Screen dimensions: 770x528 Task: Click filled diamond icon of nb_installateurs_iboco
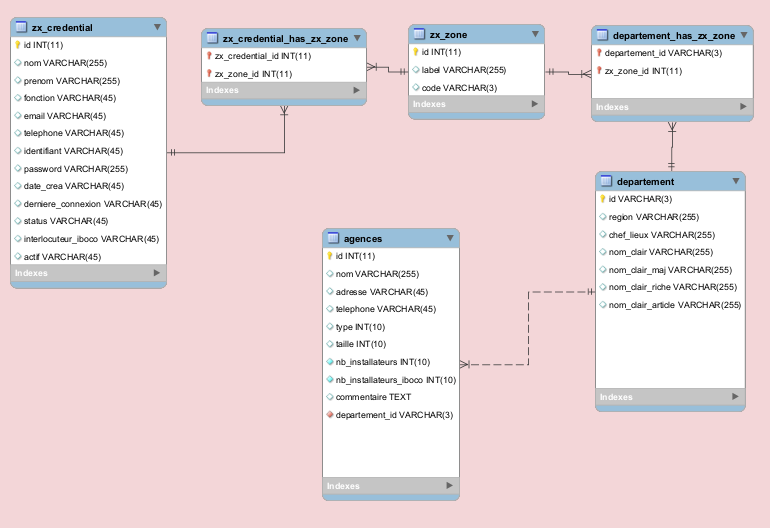coord(330,379)
